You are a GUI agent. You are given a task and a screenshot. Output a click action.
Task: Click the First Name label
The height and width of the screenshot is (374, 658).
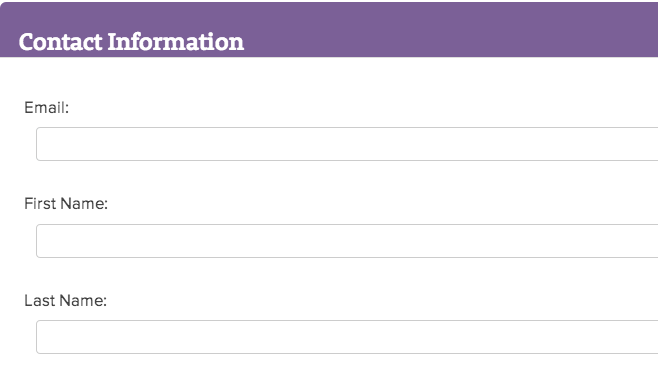click(x=66, y=204)
